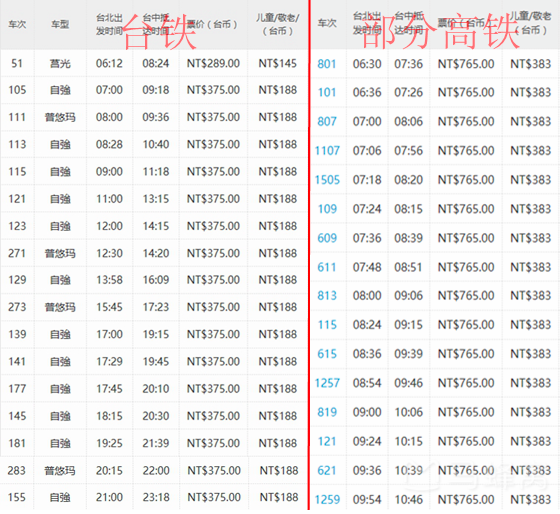Image resolution: width=560 pixels, height=514 pixels.
Task: Click the NT$289.00 fare cell
Action: point(213,64)
